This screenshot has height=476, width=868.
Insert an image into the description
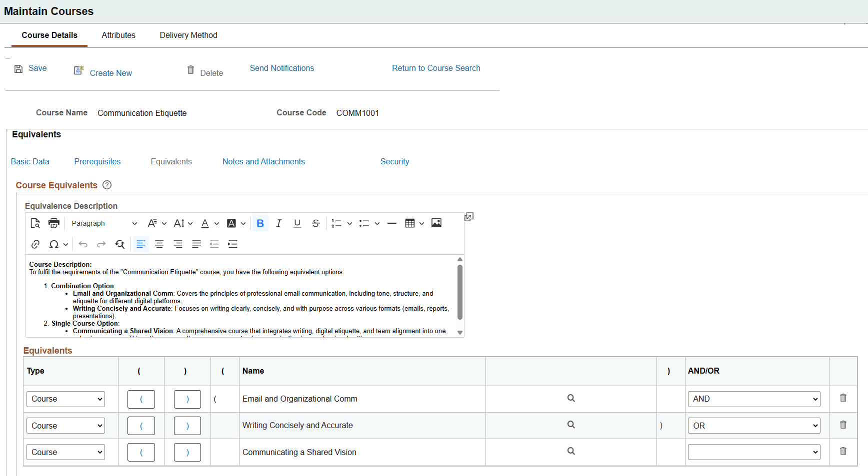tap(436, 223)
